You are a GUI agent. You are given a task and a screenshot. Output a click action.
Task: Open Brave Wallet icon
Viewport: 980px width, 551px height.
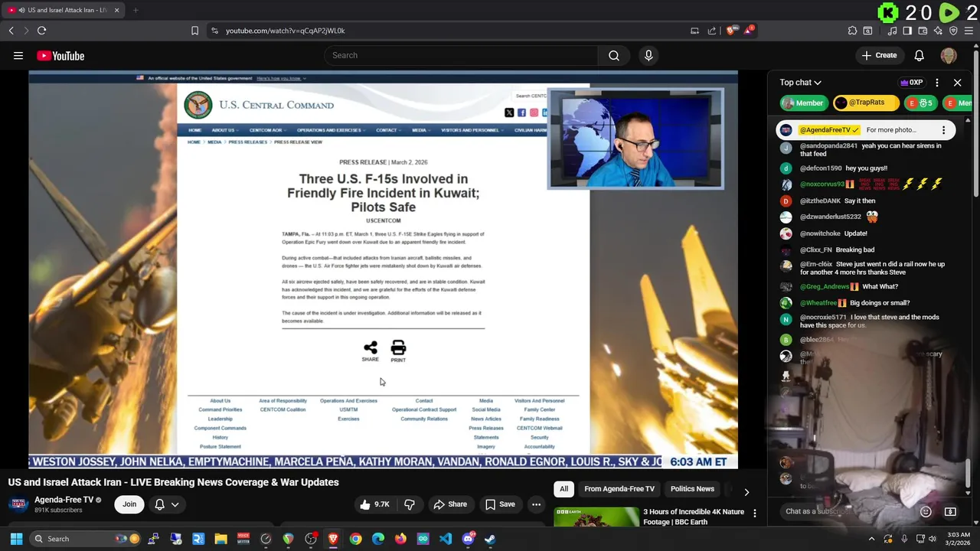click(x=923, y=31)
